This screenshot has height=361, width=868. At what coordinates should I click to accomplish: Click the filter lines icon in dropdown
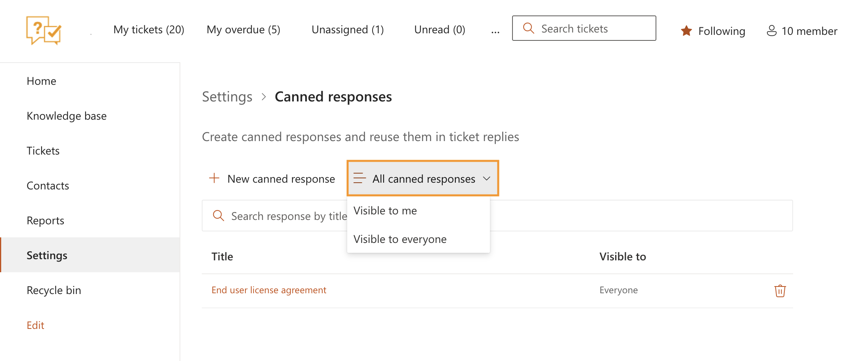359,178
